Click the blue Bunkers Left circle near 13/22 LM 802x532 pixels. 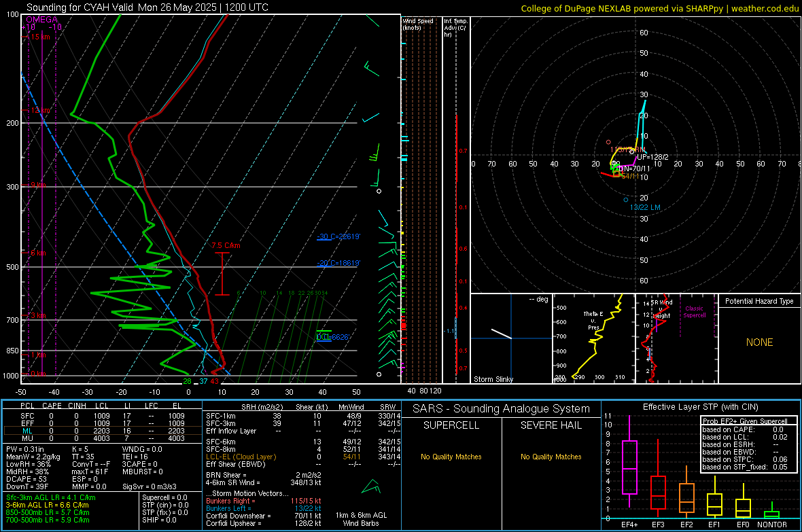click(x=625, y=200)
